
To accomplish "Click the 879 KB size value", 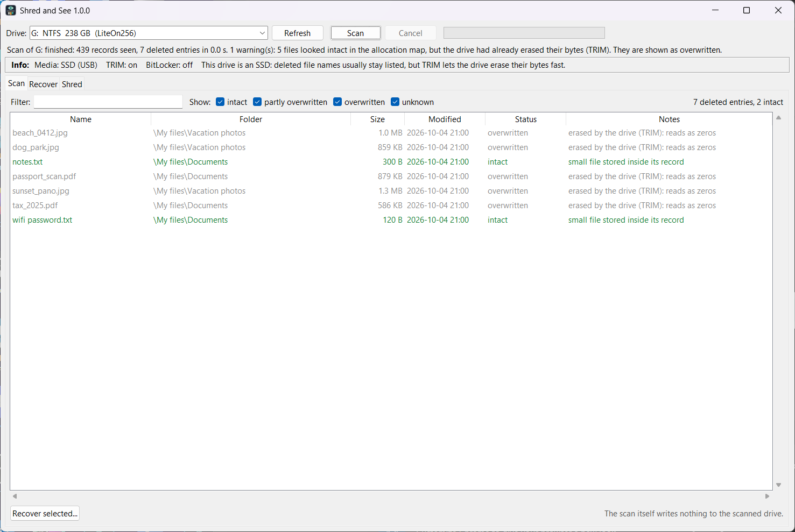I will [390, 176].
